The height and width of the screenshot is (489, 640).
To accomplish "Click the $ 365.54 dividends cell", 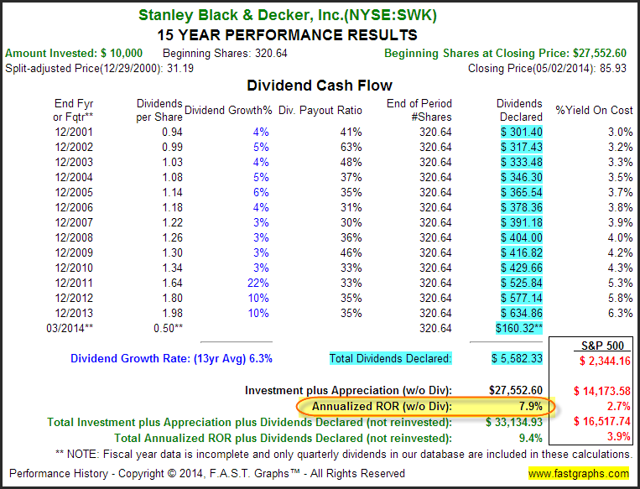I will pyautogui.click(x=522, y=192).
